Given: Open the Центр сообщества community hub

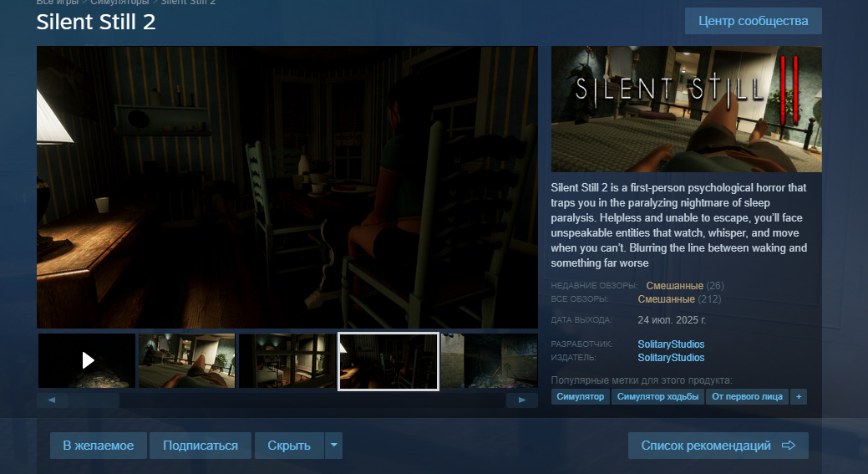Looking at the screenshot, I should (x=753, y=21).
